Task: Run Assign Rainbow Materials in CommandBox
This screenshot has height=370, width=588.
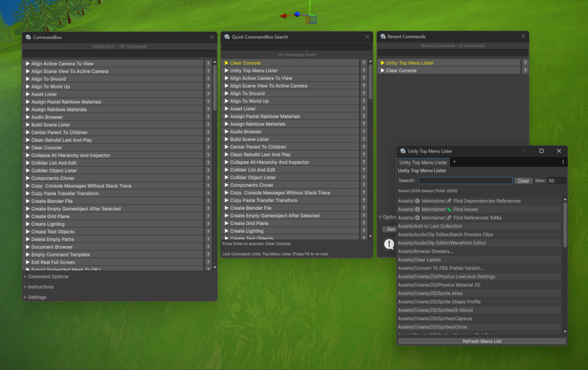Action: click(113, 109)
